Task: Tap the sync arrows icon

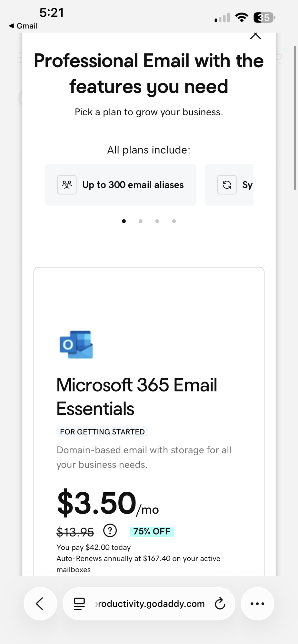Action: pyautogui.click(x=227, y=185)
